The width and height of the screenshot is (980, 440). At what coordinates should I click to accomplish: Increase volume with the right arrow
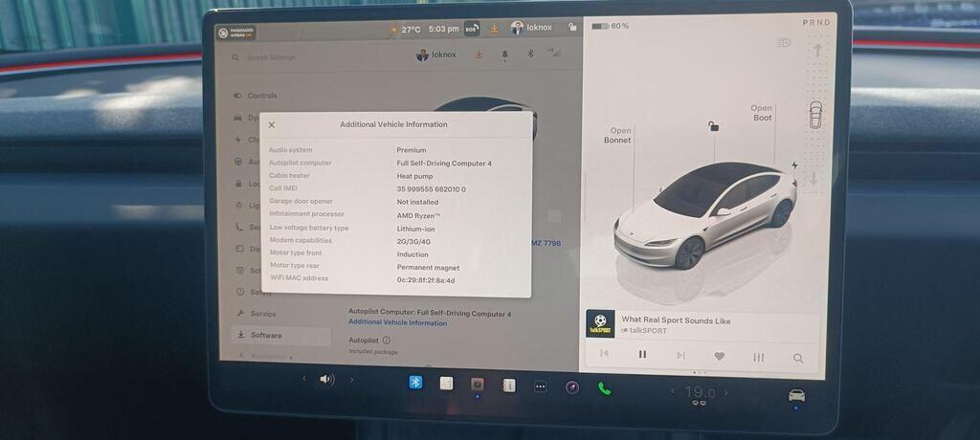[x=351, y=380]
